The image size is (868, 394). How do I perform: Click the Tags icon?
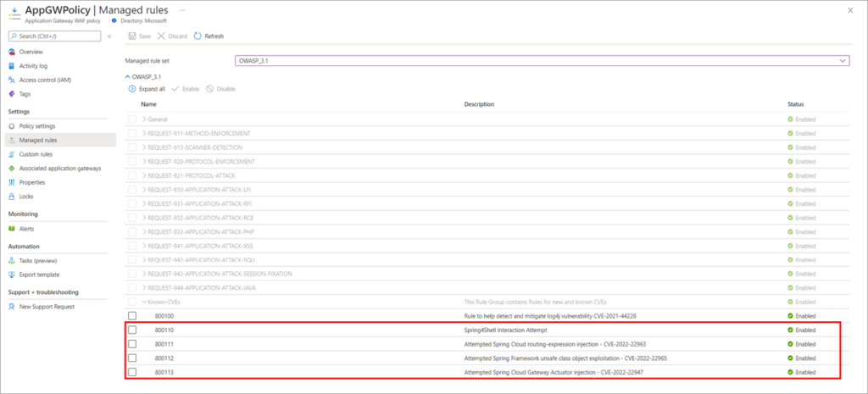(12, 94)
